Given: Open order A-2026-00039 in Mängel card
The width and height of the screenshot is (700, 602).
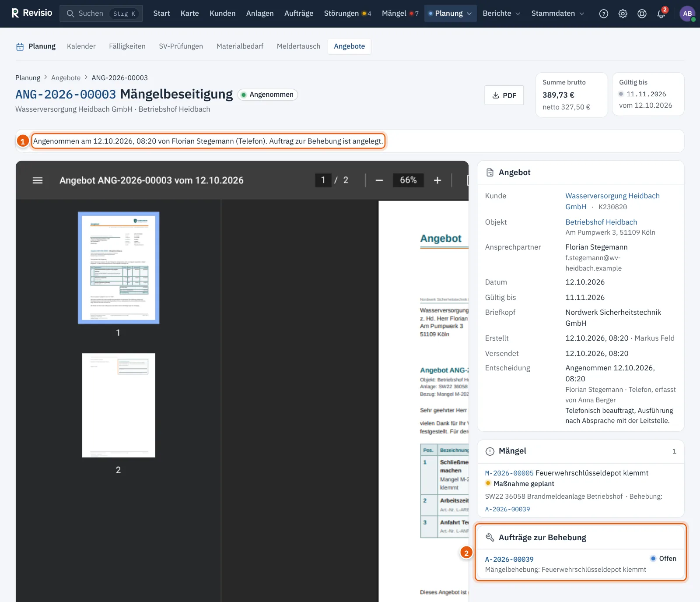Looking at the screenshot, I should click(507, 510).
